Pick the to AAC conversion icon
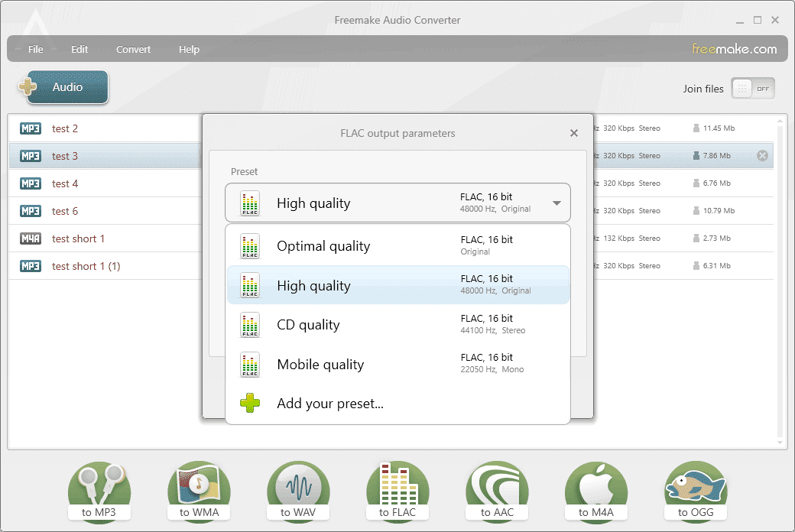The height and width of the screenshot is (532, 795). point(497,491)
